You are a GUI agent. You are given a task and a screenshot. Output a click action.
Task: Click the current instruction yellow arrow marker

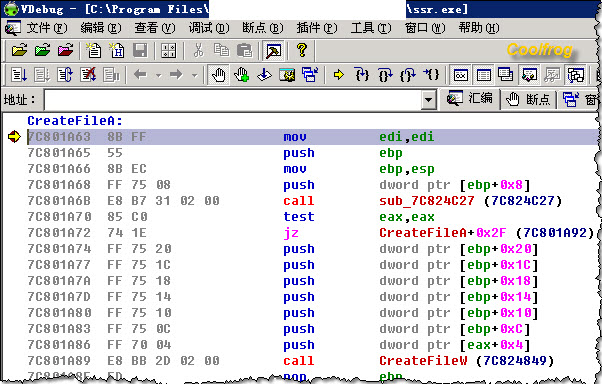click(14, 136)
